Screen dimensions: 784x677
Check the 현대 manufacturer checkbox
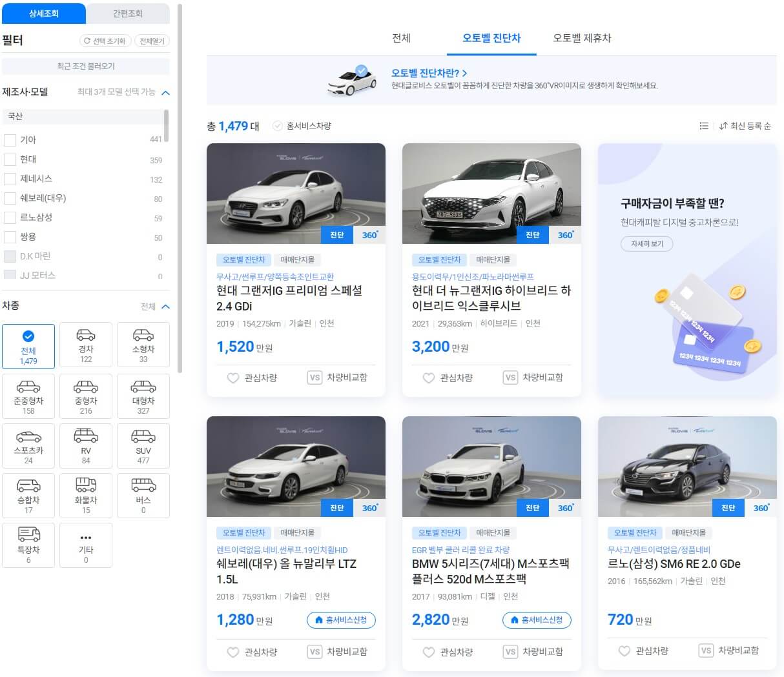point(10,159)
